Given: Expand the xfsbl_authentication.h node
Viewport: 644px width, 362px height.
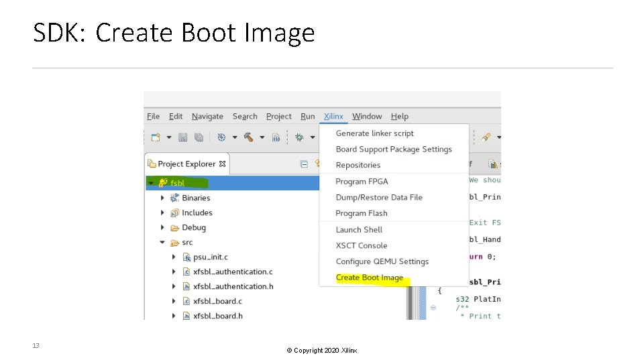Looking at the screenshot, I should tap(174, 286).
